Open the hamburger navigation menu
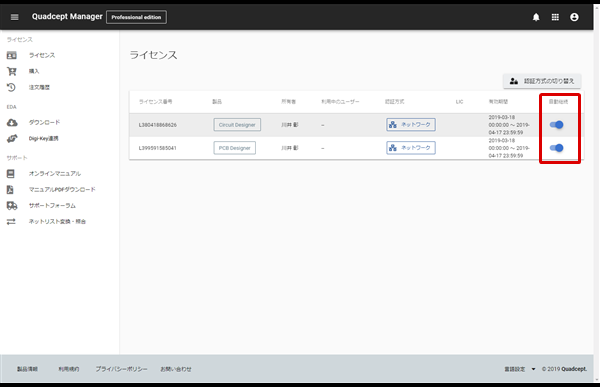The image size is (600, 387). point(15,17)
